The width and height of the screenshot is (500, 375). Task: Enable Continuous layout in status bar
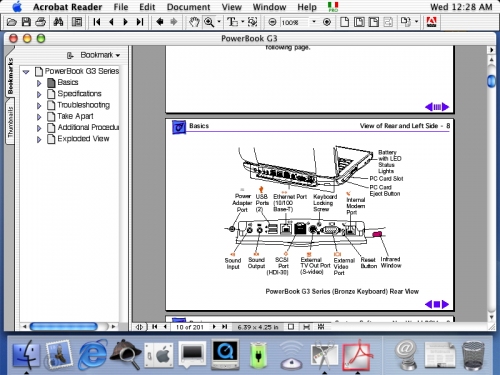point(306,327)
